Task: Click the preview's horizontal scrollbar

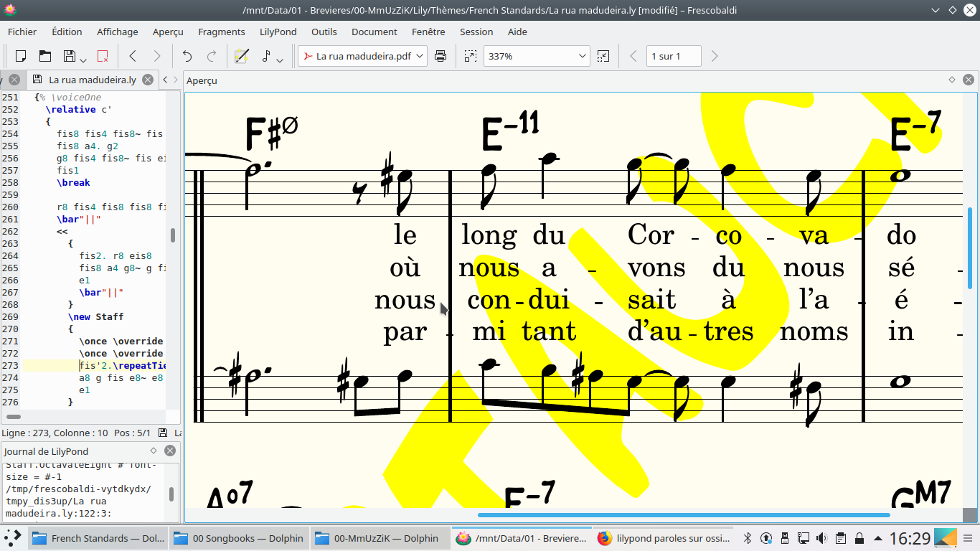Action: tap(684, 514)
